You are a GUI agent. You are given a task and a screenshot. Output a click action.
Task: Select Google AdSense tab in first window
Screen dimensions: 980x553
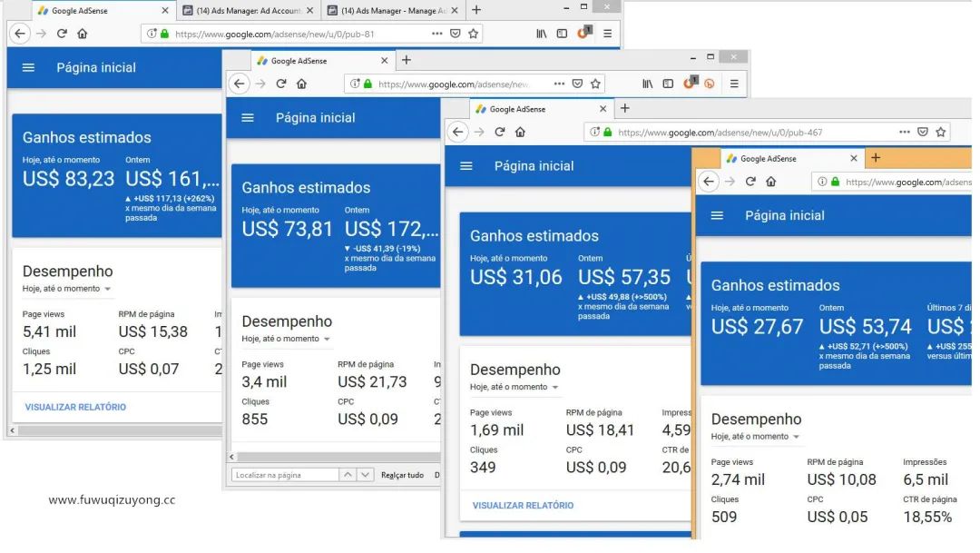(x=103, y=11)
